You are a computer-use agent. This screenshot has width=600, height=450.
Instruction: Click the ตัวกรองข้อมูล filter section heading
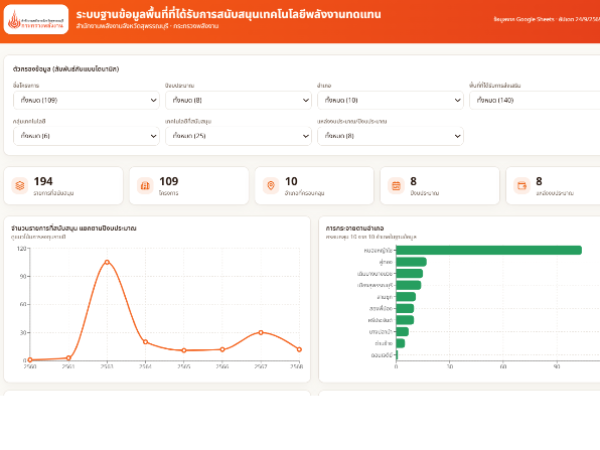tap(66, 69)
